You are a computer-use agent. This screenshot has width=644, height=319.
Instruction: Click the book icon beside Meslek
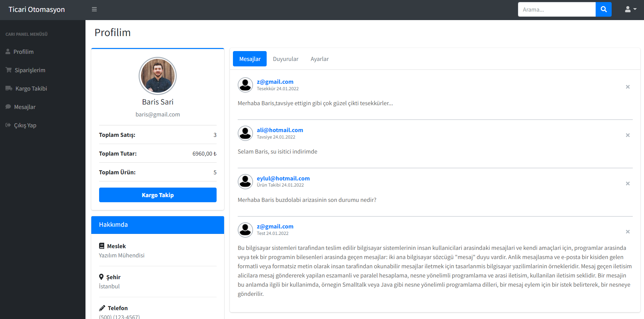point(101,245)
